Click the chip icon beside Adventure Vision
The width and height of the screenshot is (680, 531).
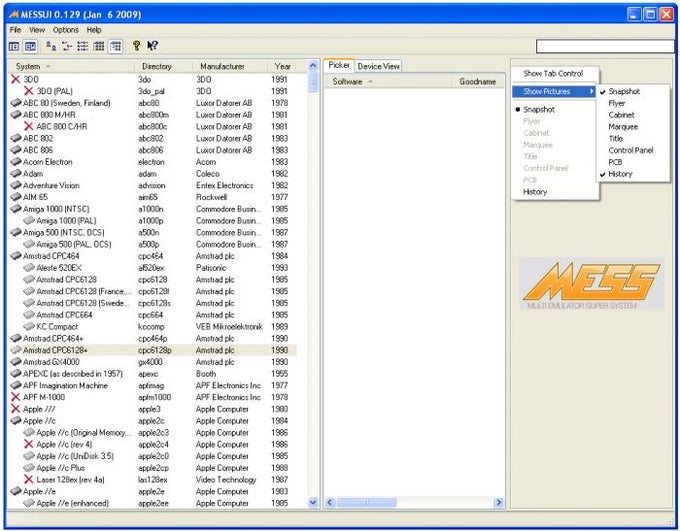(16, 185)
